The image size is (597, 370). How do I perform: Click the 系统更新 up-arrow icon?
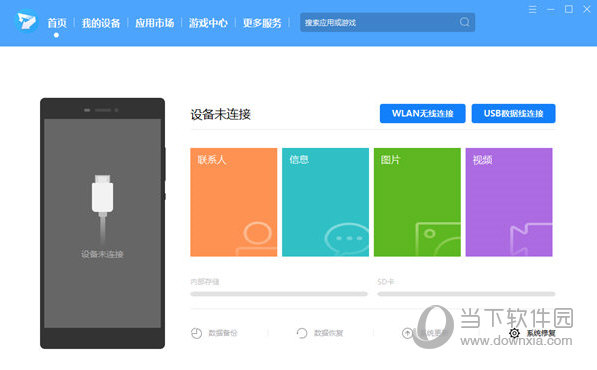407,333
